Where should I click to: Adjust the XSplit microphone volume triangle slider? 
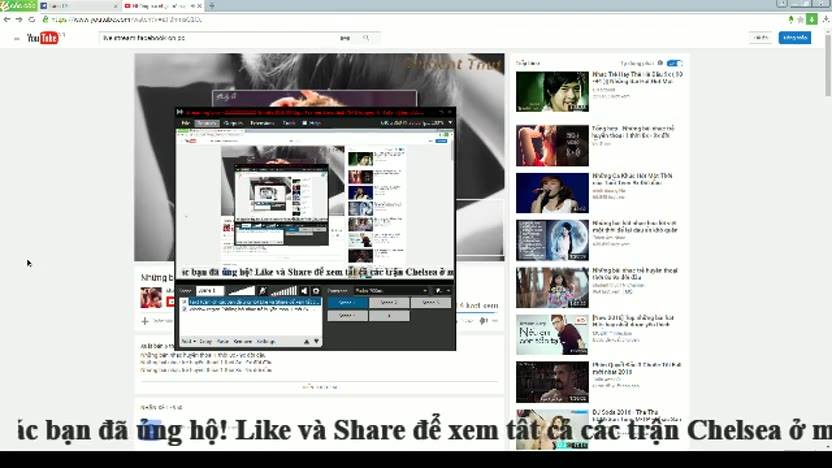coord(241,291)
